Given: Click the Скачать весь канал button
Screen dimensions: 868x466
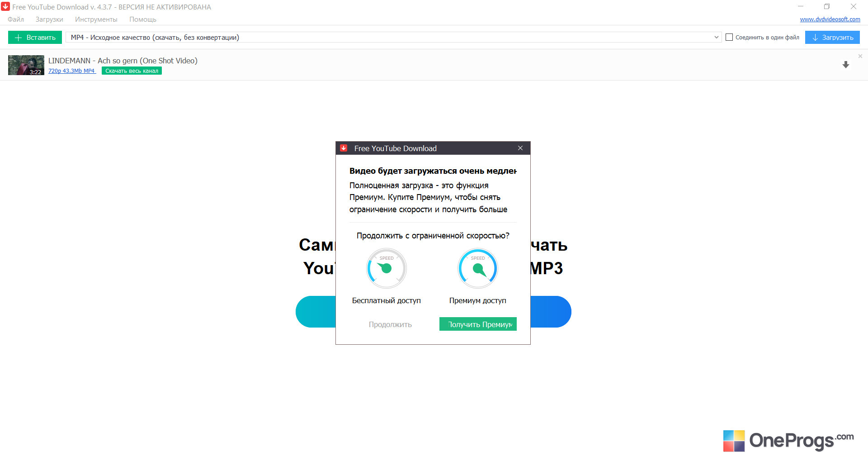Looking at the screenshot, I should pyautogui.click(x=132, y=71).
